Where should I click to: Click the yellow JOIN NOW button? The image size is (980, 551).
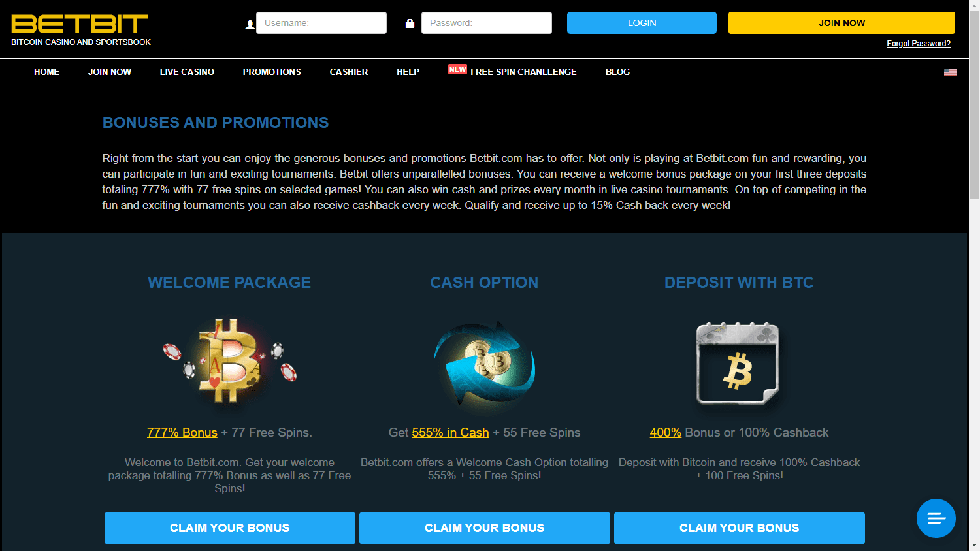tap(841, 23)
